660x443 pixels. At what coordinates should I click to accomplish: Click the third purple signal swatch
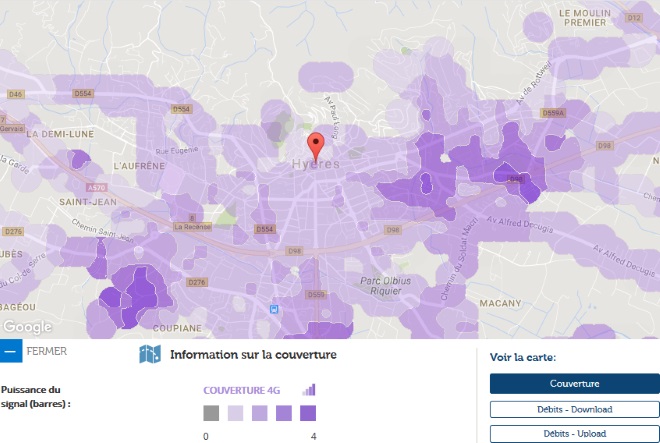(x=284, y=413)
